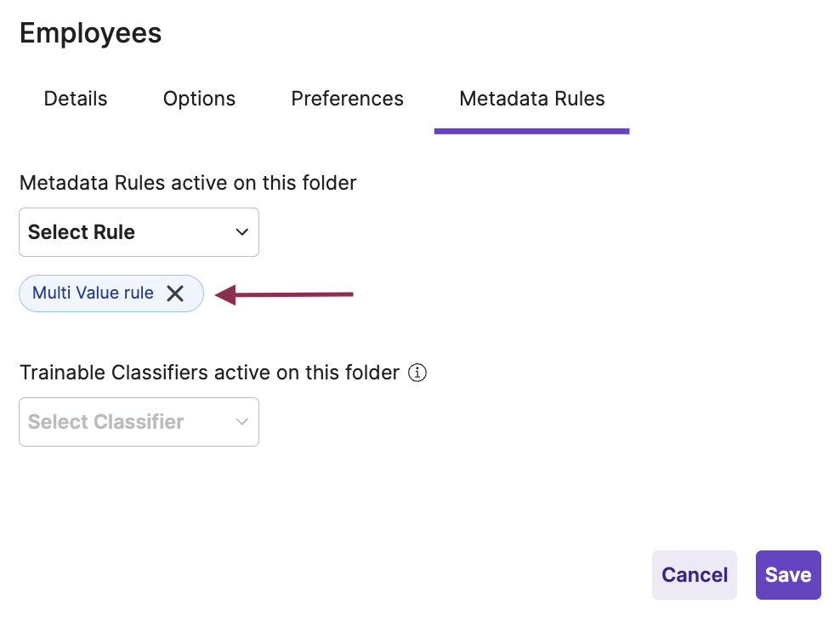
Task: Go to the Preferences tab
Action: pyautogui.click(x=347, y=99)
